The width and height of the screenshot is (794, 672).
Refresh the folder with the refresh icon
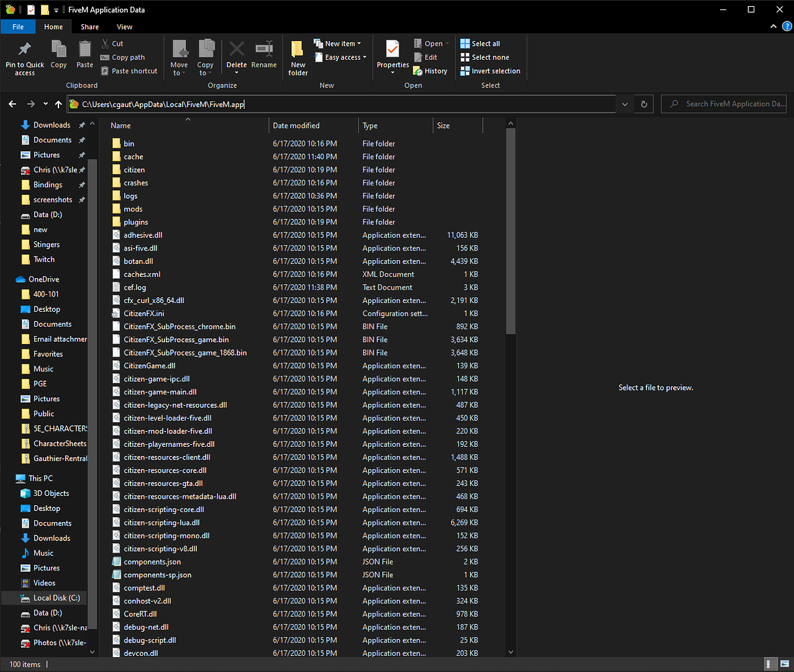click(x=644, y=104)
